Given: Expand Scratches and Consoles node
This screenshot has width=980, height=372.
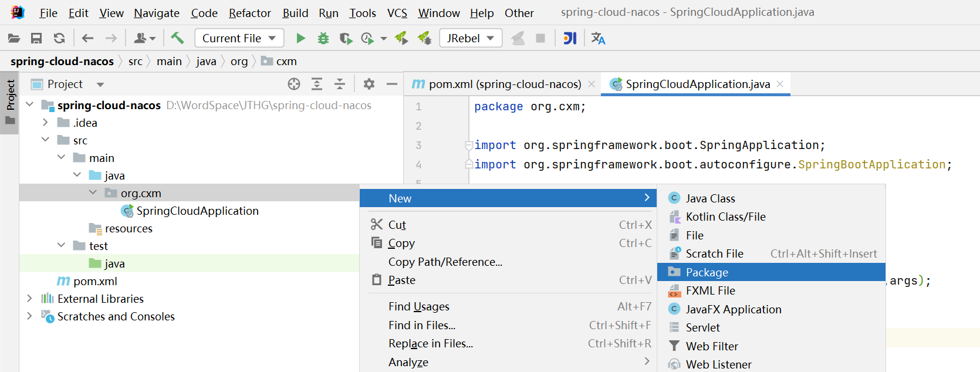Looking at the screenshot, I should pos(29,316).
